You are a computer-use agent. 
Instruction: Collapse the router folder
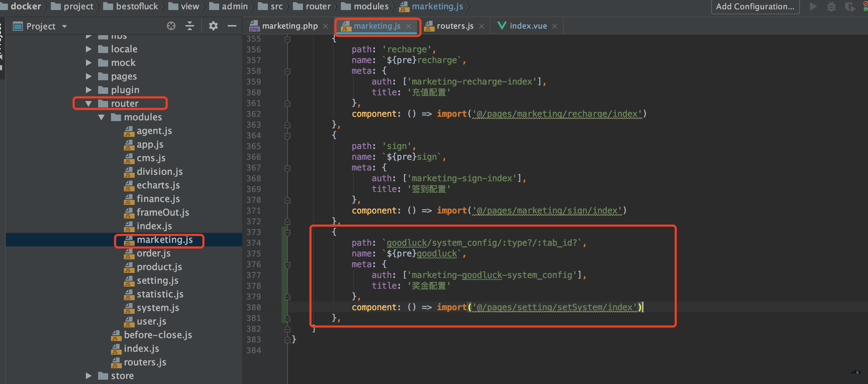(x=88, y=104)
